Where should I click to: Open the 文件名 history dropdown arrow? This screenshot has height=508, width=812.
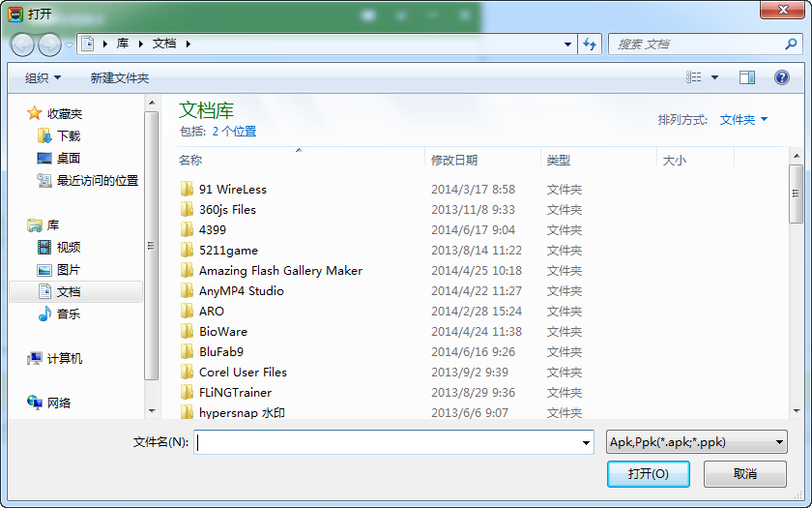[586, 443]
